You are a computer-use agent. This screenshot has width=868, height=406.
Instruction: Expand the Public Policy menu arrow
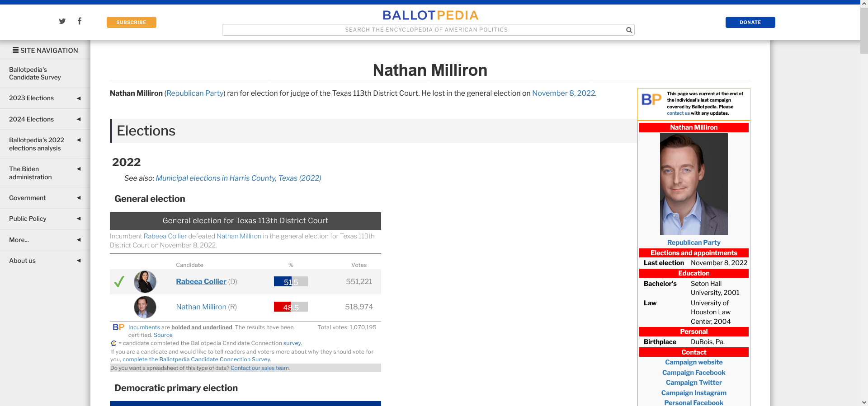coord(79,219)
